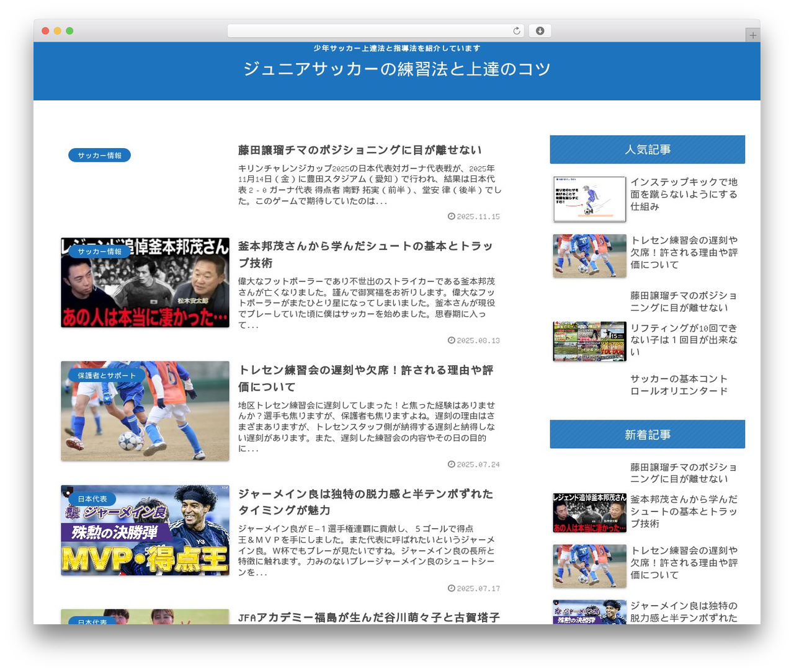Open a new browser tab with plus button
The height and width of the screenshot is (672, 794).
pyautogui.click(x=752, y=35)
